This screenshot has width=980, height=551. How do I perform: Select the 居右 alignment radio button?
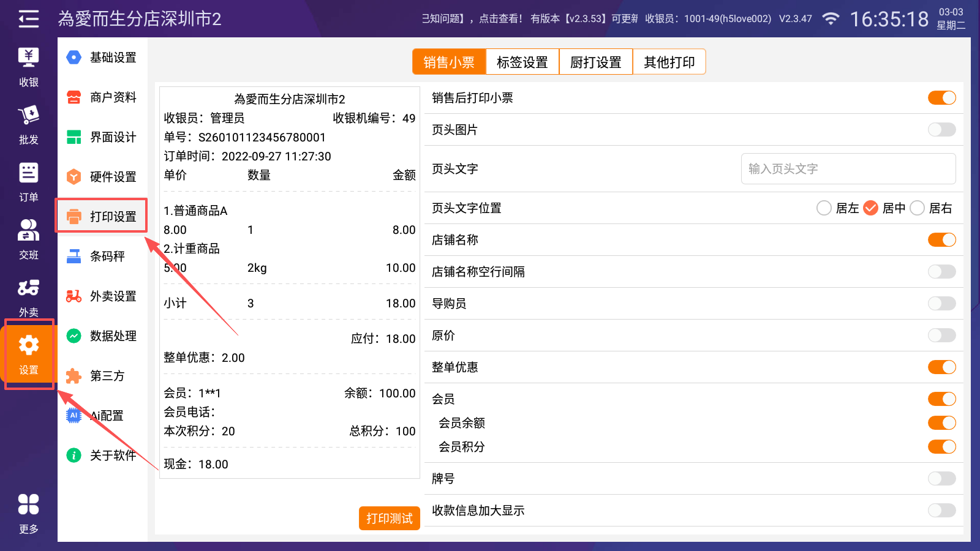tap(917, 208)
